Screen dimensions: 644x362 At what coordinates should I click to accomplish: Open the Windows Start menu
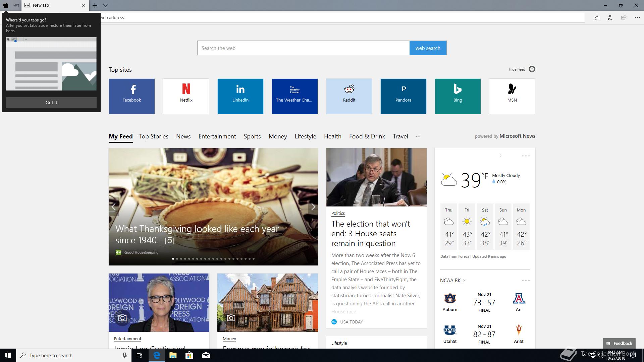[8, 355]
